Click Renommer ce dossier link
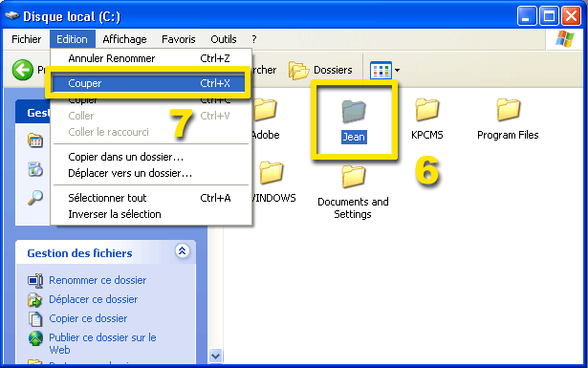588x368 pixels. 98,280
